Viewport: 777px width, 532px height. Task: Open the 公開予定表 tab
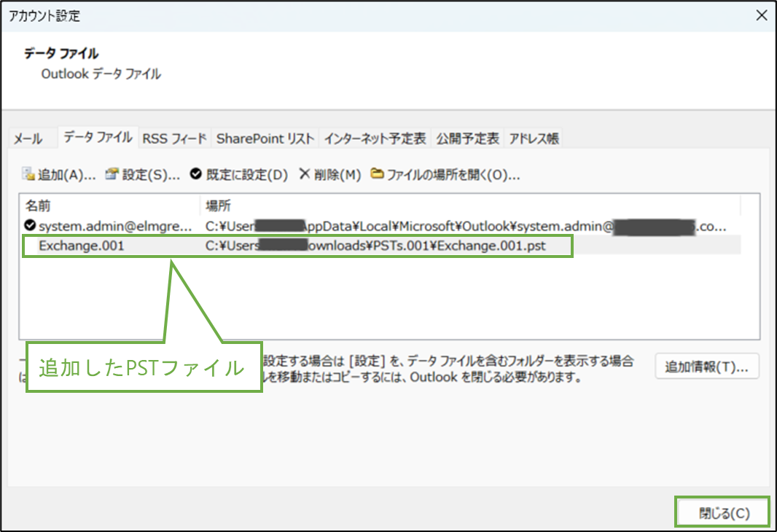467,138
